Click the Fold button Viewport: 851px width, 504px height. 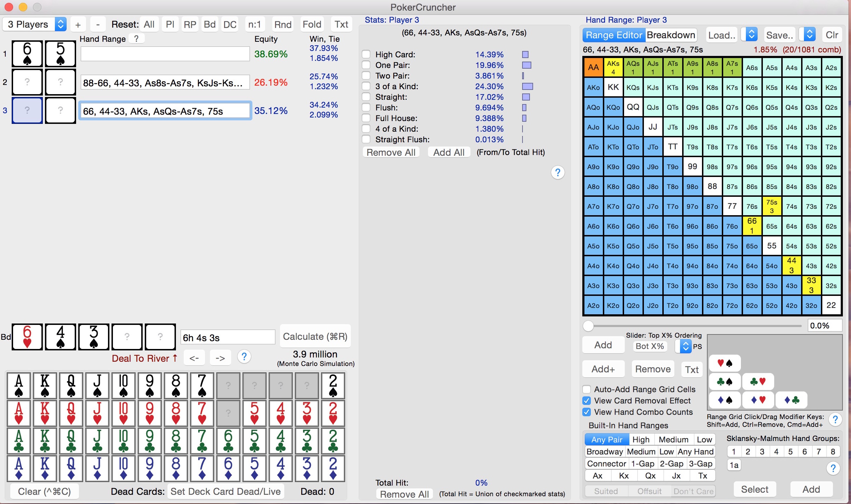(312, 24)
